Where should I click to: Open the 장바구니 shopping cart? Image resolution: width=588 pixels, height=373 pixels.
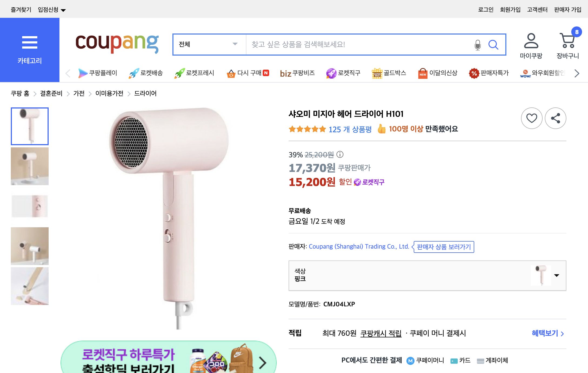567,43
